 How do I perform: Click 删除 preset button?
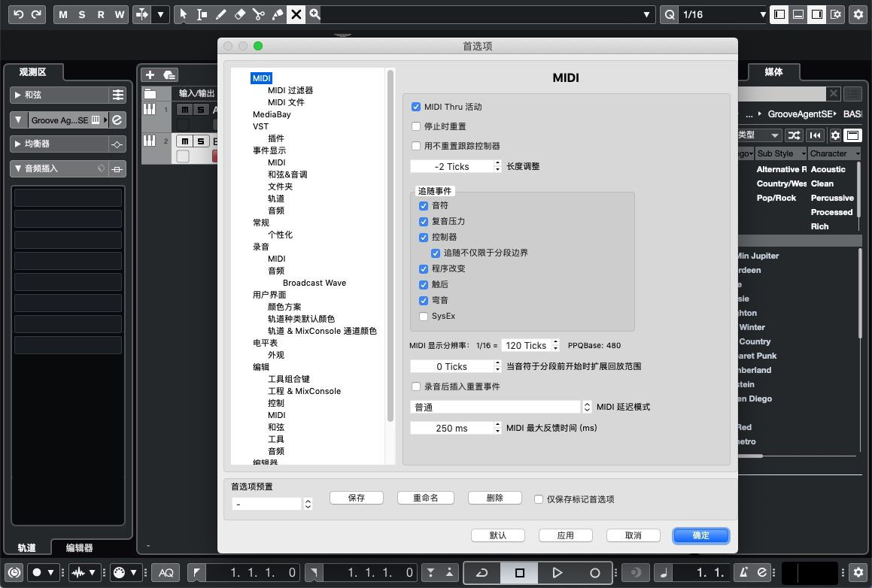coord(495,498)
